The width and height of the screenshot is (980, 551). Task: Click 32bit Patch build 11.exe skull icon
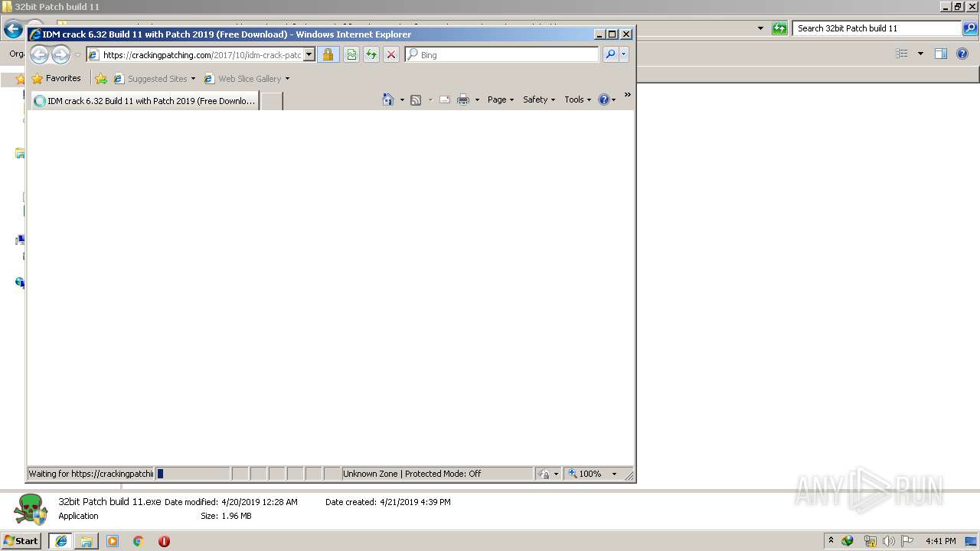pos(31,509)
